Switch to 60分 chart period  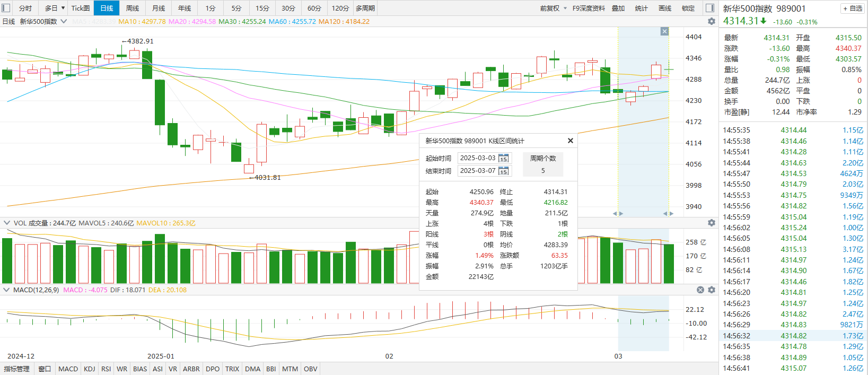(314, 8)
